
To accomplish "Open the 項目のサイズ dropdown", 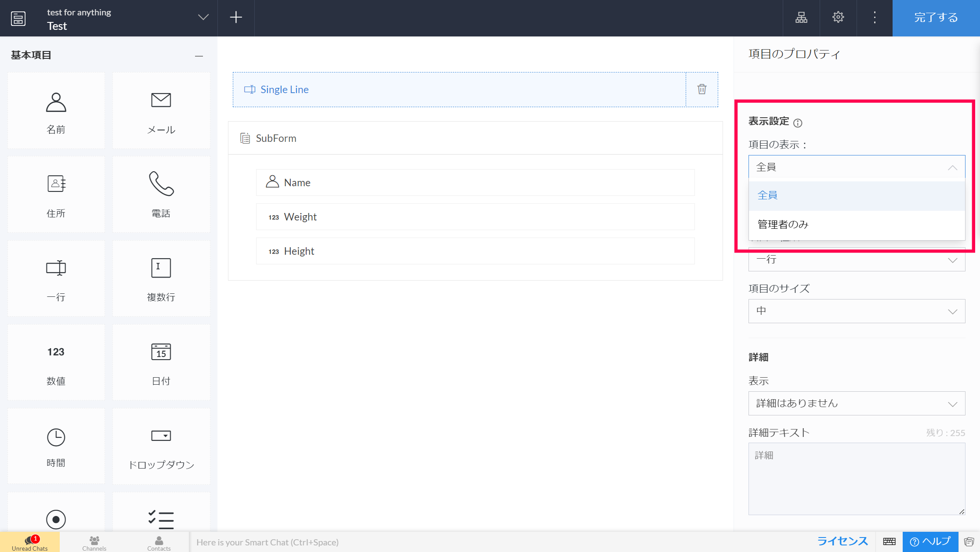I will [x=856, y=311].
